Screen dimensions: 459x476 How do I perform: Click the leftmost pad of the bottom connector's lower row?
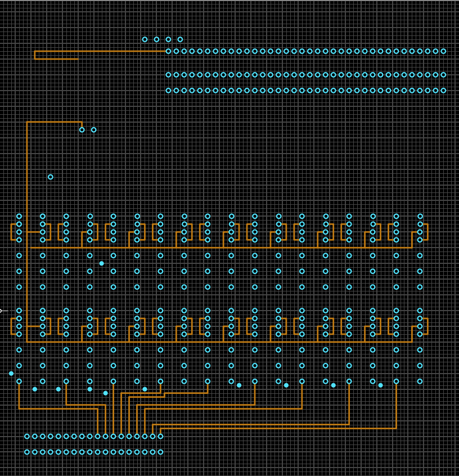pyautogui.click(x=27, y=452)
